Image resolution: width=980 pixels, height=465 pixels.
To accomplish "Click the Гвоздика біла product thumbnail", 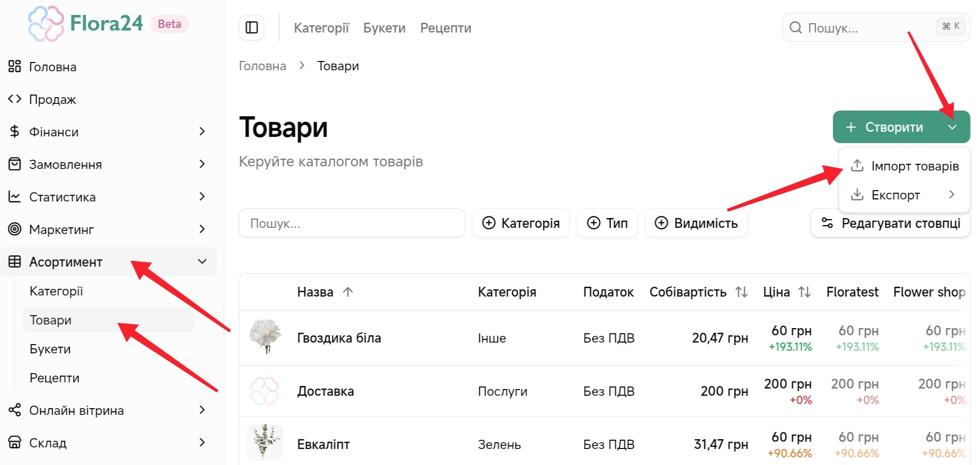I will point(265,337).
